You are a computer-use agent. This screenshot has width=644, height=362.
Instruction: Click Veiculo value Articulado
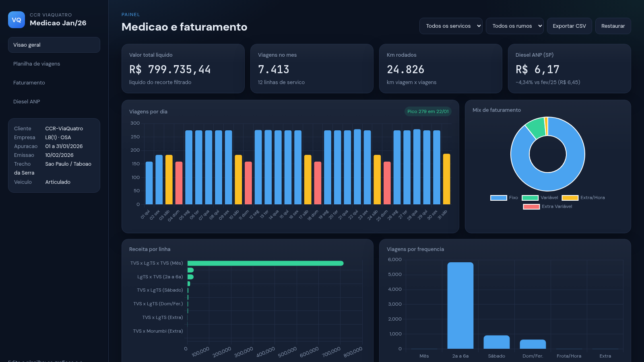pos(58,182)
